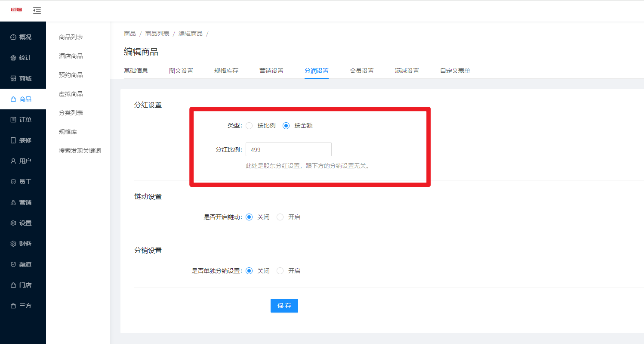The image size is (644, 344).
Task: Click the 分红比例 input field
Action: 288,150
